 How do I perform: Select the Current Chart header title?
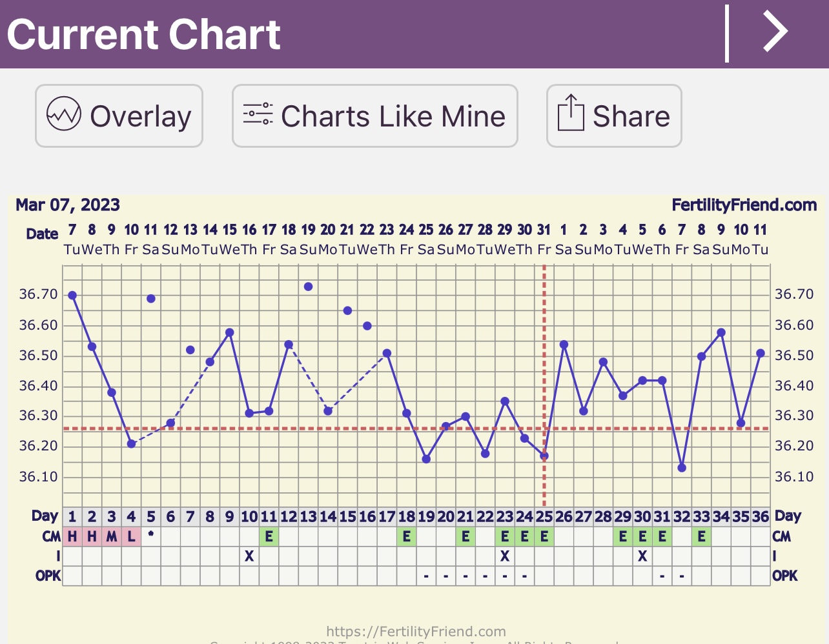(x=143, y=34)
